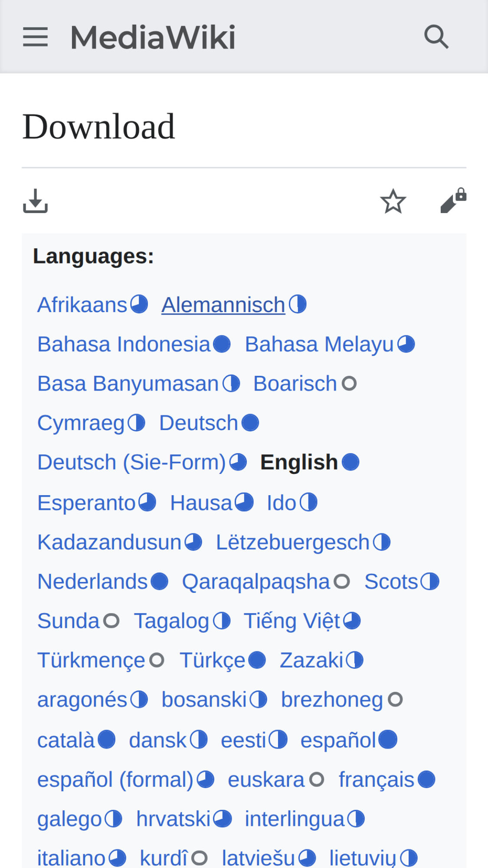Click the download page icon
Viewport: 488px width, 868px height.
click(35, 201)
